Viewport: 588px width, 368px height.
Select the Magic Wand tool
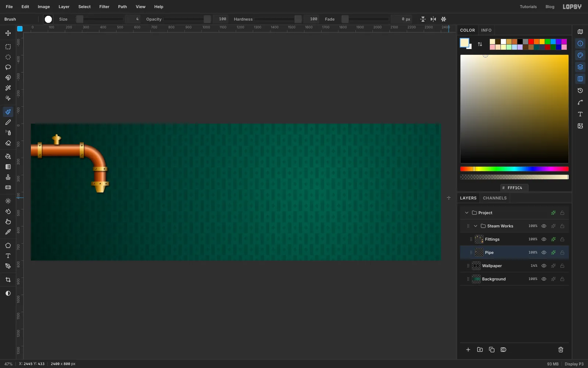click(x=8, y=88)
